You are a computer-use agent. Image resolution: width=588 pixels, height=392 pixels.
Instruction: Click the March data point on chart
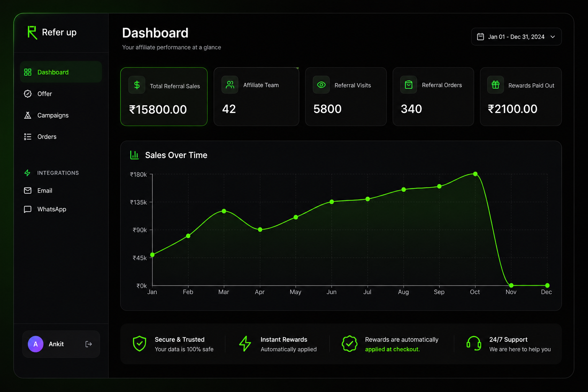click(x=224, y=211)
